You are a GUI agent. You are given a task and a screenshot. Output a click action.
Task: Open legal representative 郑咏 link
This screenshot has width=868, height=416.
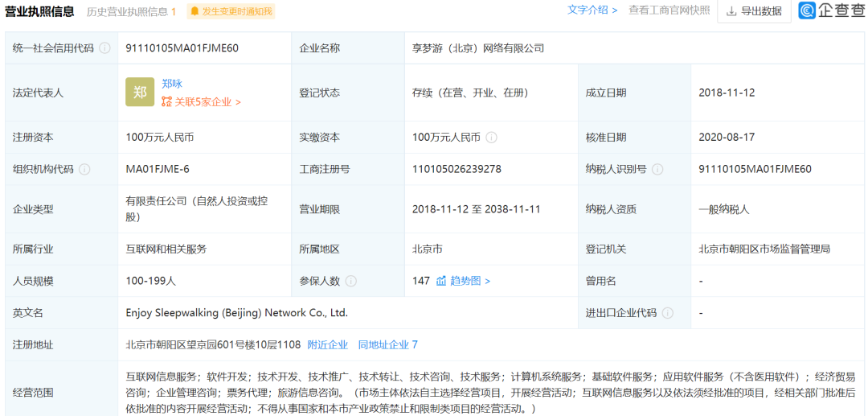172,84
